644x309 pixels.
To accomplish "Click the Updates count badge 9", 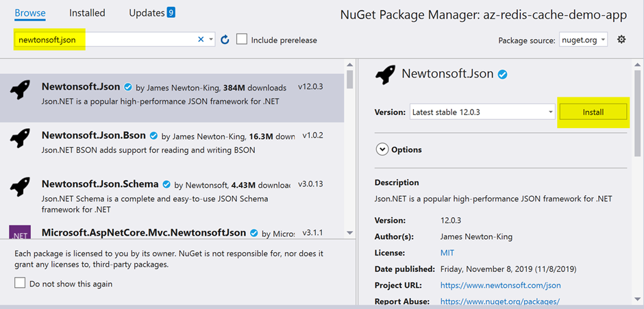I will pyautogui.click(x=171, y=13).
